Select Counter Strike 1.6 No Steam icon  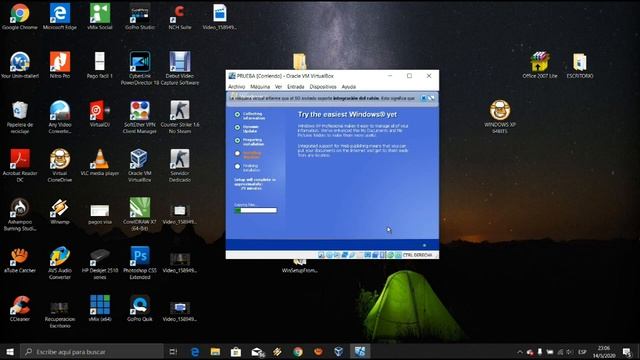pyautogui.click(x=180, y=117)
